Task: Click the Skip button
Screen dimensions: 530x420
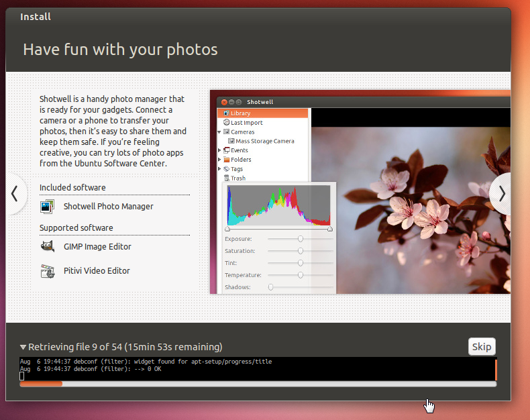Action: click(482, 347)
